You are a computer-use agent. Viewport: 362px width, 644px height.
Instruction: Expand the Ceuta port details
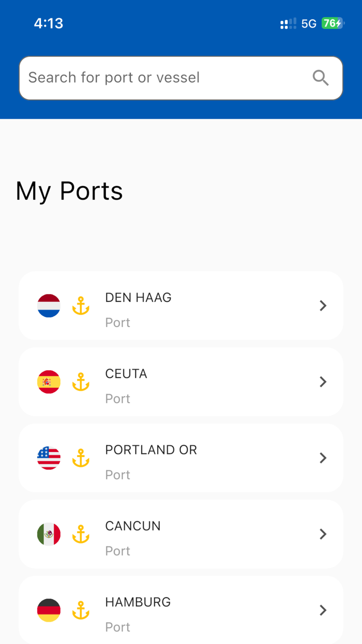323,382
